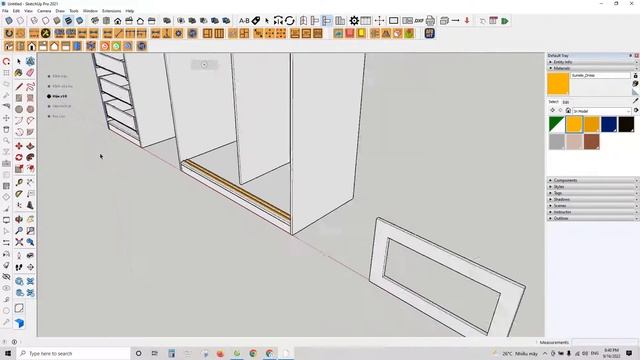Select the Line pencil tool
This screenshot has width=640, height=360.
[19, 87]
